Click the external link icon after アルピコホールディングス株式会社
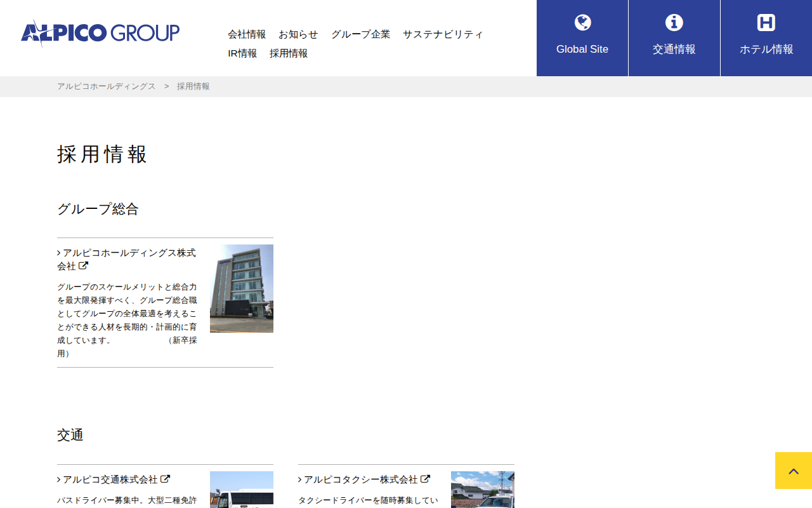 click(x=83, y=265)
